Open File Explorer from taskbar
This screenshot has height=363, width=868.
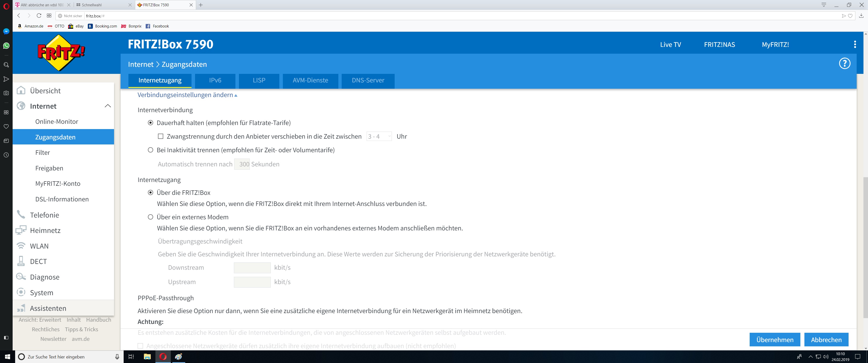(x=147, y=357)
